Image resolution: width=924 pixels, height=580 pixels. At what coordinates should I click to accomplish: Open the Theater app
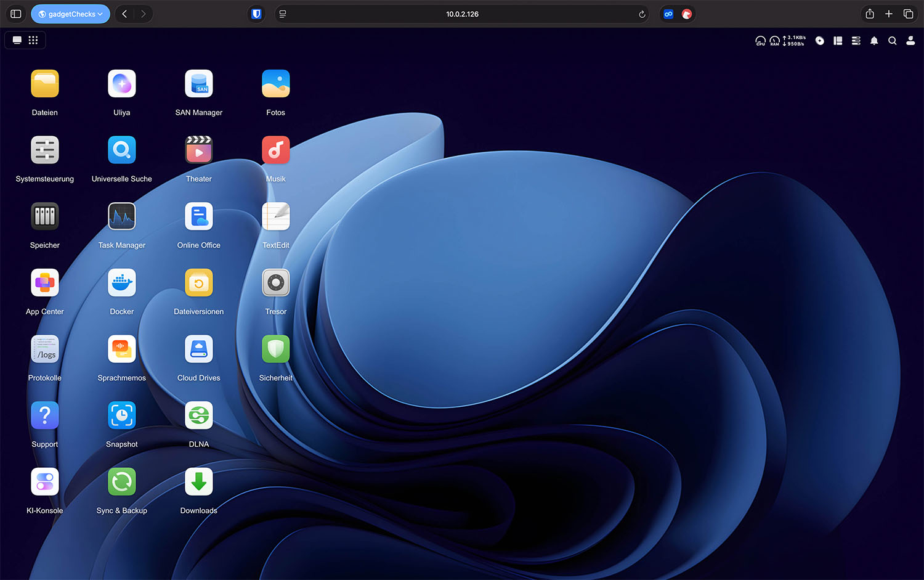(198, 151)
